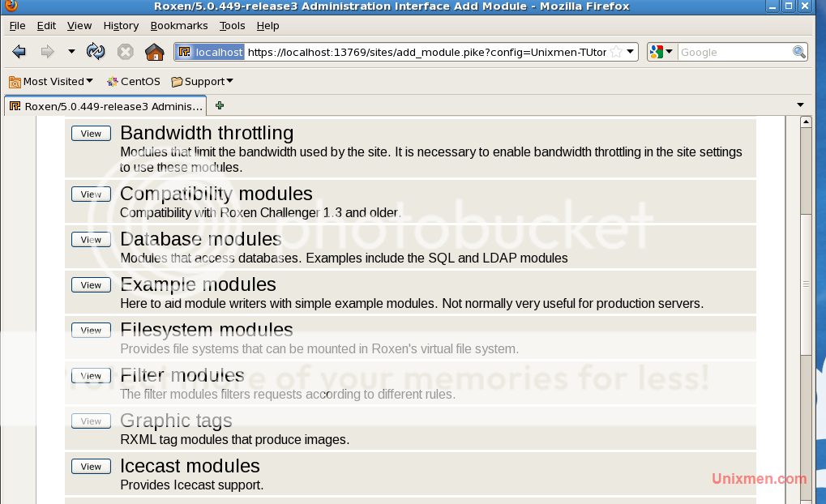
Task: Click View button for Icecast modules
Action: coord(91,466)
